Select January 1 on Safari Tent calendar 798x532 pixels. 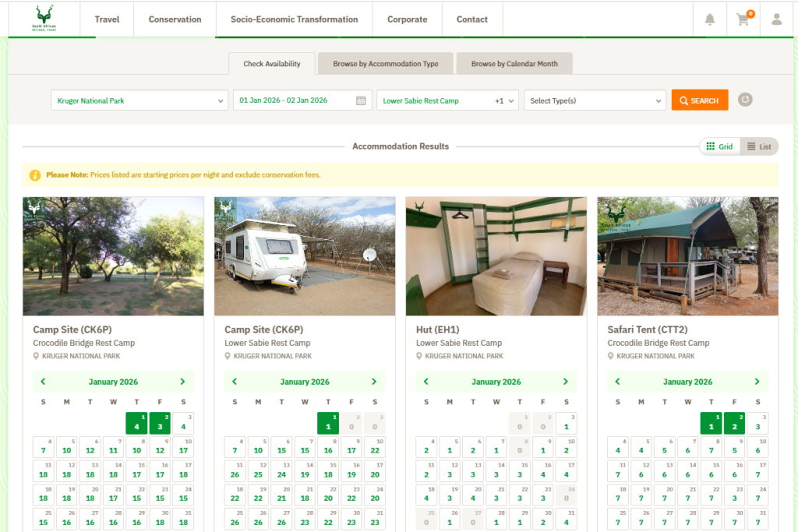pos(711,423)
